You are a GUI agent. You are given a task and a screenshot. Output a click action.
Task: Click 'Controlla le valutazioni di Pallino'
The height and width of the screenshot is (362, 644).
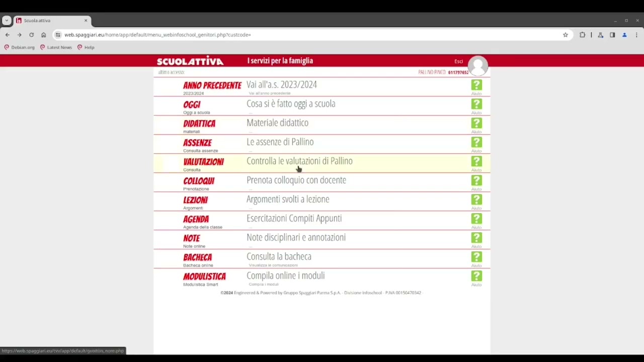coord(299,161)
